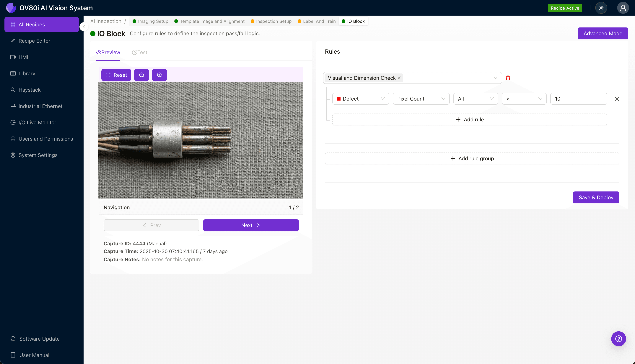Zoom in the preview image
The height and width of the screenshot is (364, 635).
coord(159,75)
